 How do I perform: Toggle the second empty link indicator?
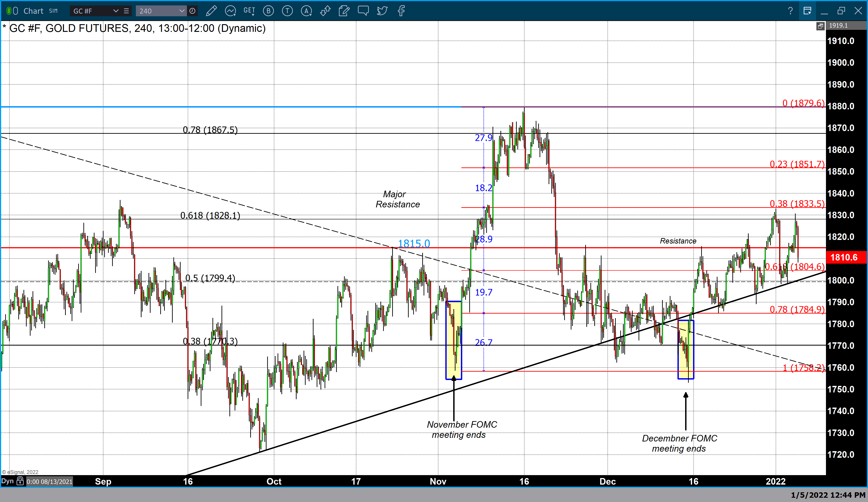16,11
